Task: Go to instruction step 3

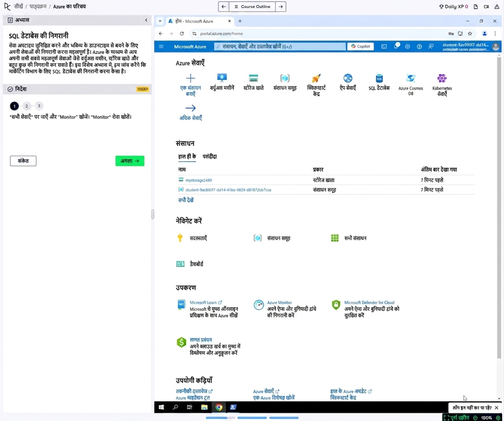Action: (x=39, y=106)
